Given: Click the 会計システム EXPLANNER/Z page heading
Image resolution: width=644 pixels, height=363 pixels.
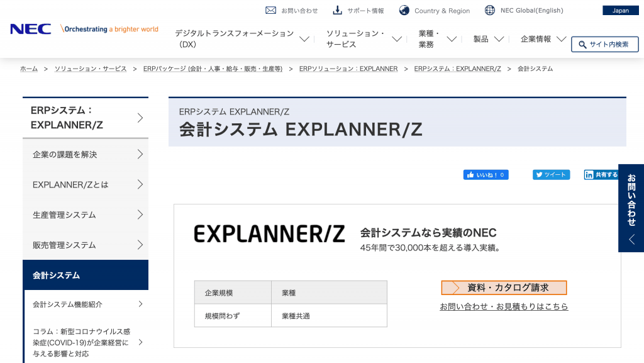Looking at the screenshot, I should pyautogui.click(x=301, y=130).
